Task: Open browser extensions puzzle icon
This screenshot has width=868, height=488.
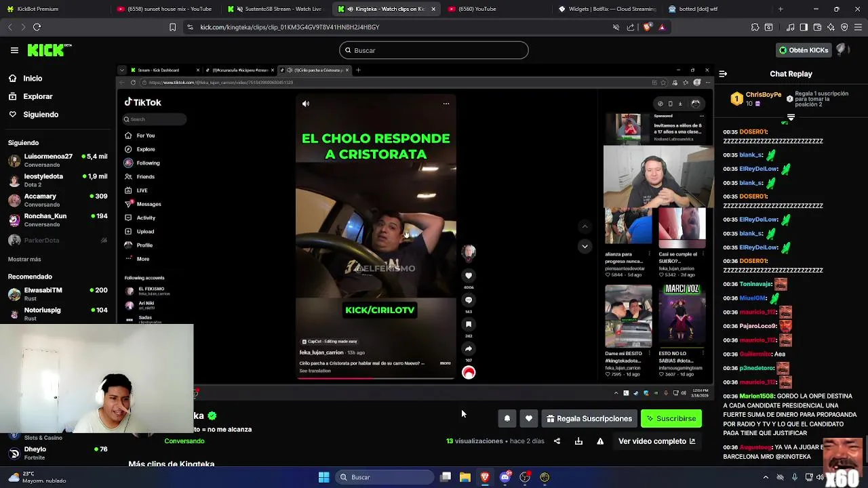Action: coord(755,27)
